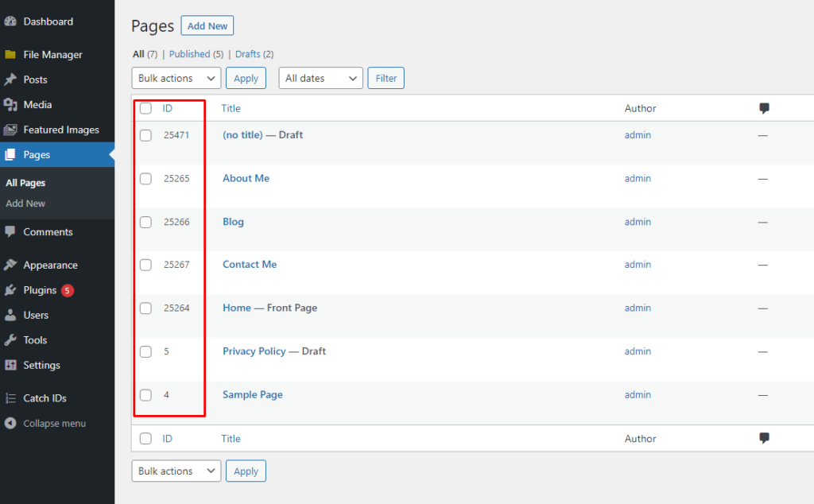Open the Contact Me page title link
Screen dimensions: 814x504
point(250,264)
